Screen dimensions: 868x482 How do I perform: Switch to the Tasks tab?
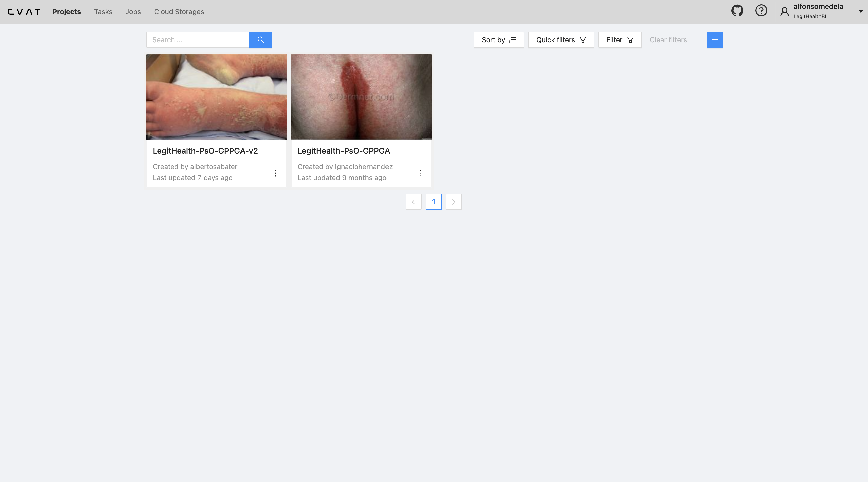tap(103, 12)
